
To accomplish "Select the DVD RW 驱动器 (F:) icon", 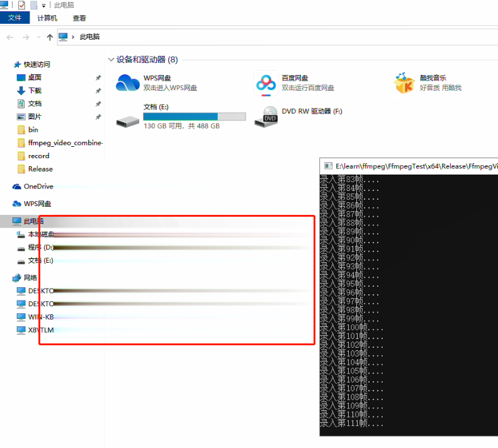I will (266, 117).
